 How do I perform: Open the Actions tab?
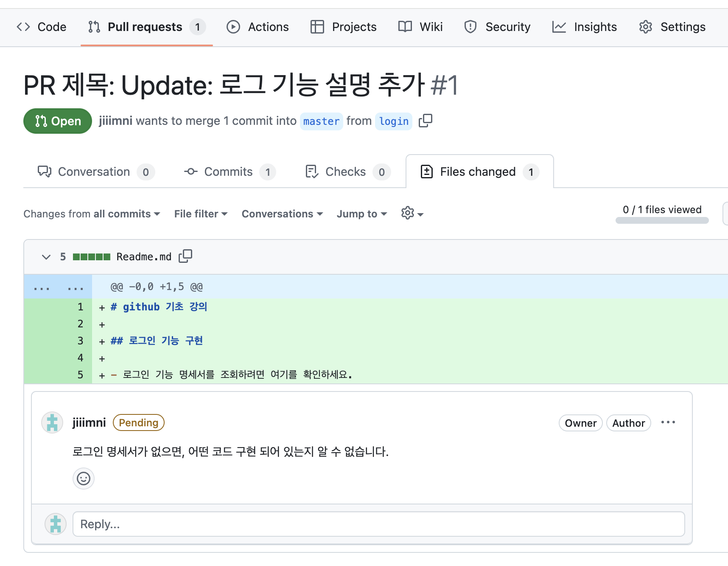[258, 27]
